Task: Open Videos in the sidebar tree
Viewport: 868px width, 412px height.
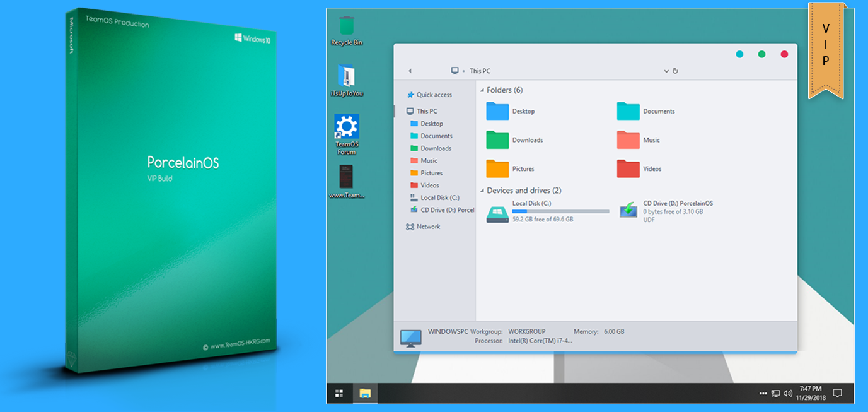Action: pyautogui.click(x=424, y=185)
